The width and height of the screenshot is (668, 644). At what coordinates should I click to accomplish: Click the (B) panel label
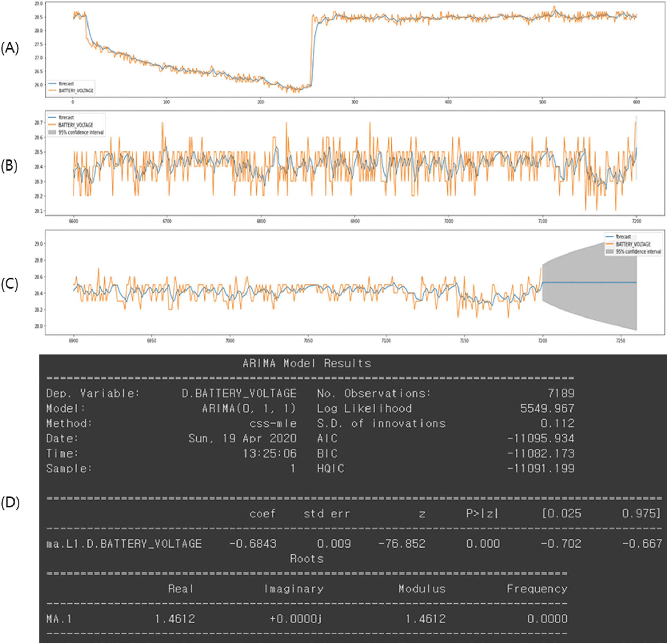tap(9, 166)
